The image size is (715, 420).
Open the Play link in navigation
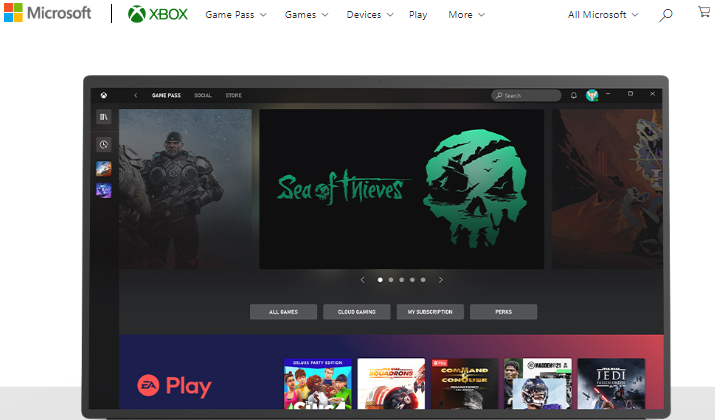418,15
